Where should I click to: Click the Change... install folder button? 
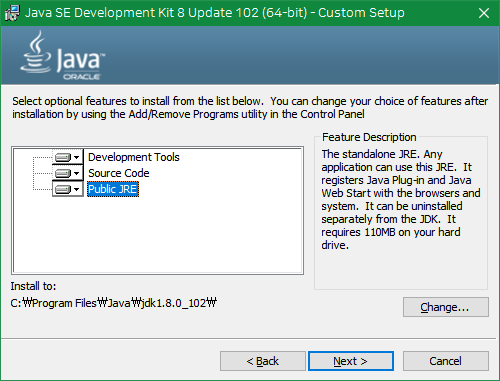coord(446,307)
